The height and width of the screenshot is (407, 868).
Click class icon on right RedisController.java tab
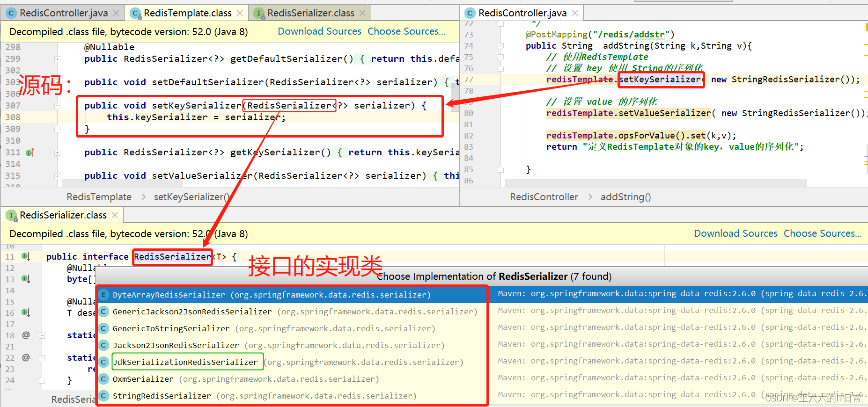(x=470, y=14)
